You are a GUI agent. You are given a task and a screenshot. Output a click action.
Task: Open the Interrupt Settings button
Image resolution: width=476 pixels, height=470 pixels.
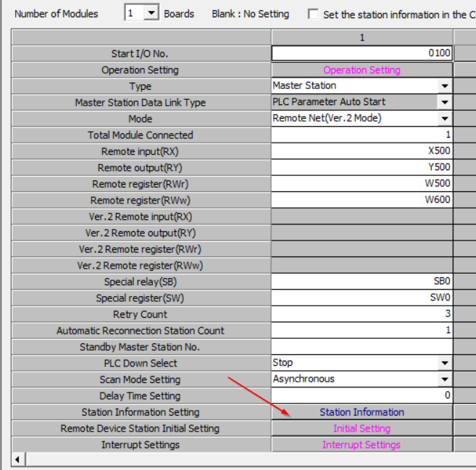(362, 445)
